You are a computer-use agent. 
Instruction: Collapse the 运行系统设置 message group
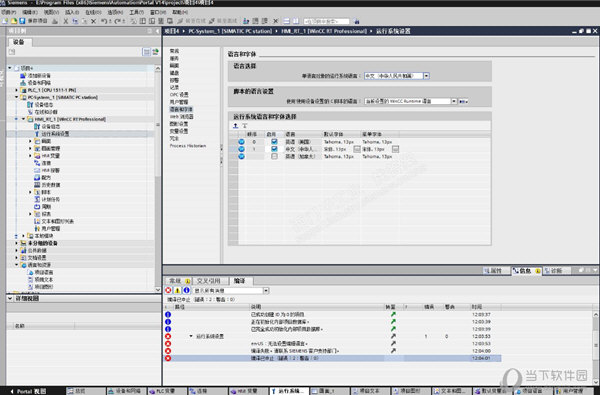191,336
